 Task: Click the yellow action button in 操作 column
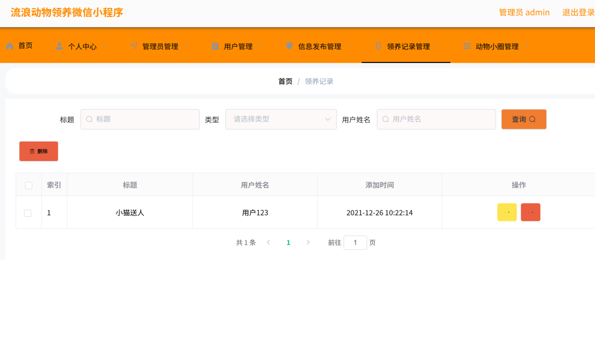507,212
